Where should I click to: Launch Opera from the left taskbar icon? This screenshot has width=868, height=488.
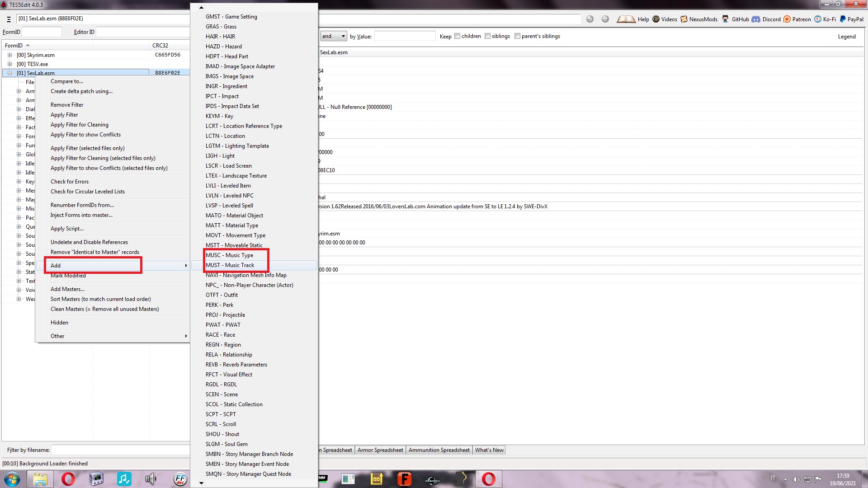click(x=68, y=479)
